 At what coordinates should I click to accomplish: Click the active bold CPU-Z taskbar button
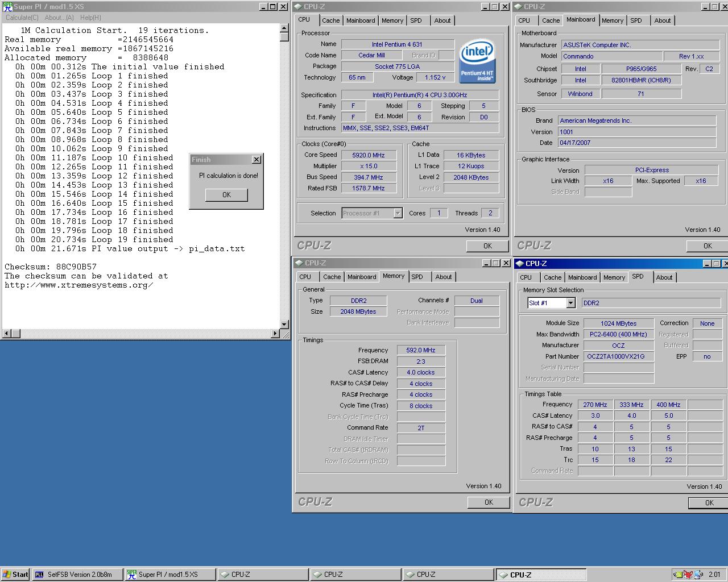[541, 575]
